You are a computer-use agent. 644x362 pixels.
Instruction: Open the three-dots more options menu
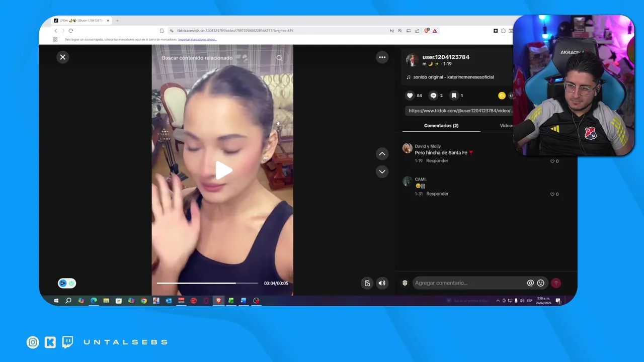382,57
